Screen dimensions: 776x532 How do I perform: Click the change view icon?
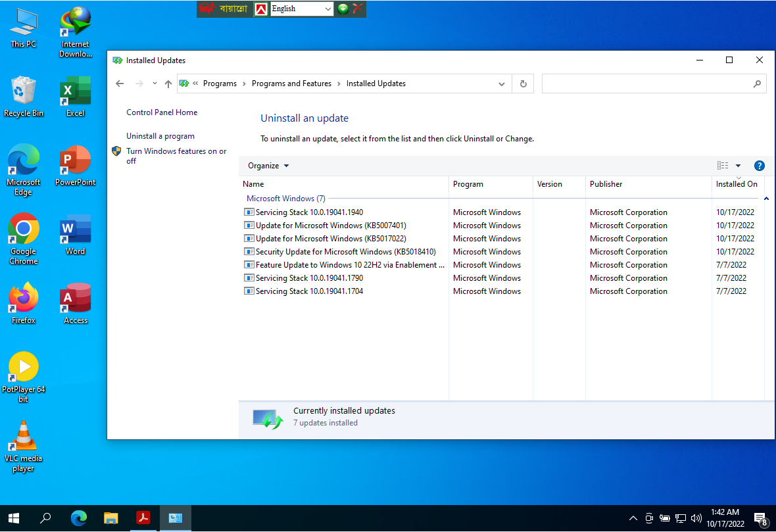[x=723, y=166]
